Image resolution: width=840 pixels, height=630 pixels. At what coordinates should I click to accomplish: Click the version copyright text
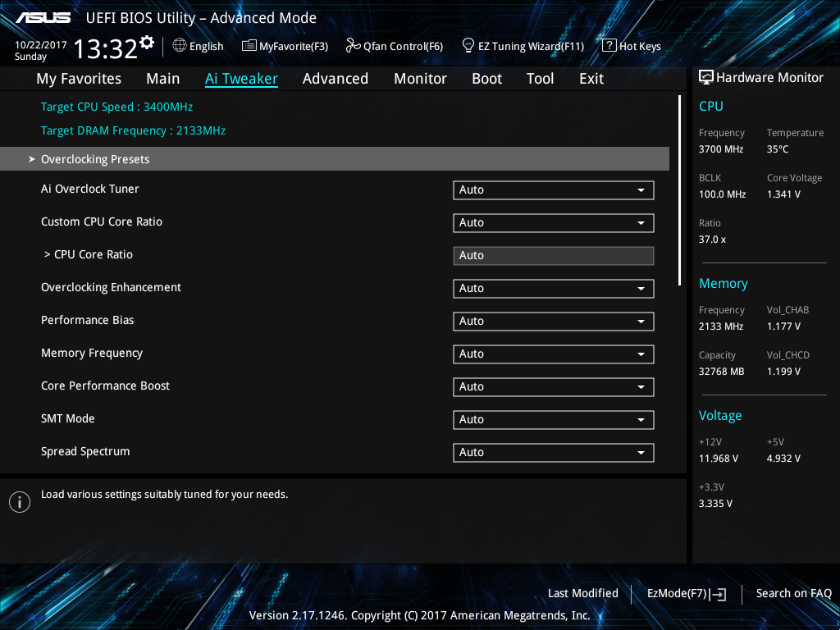[419, 615]
